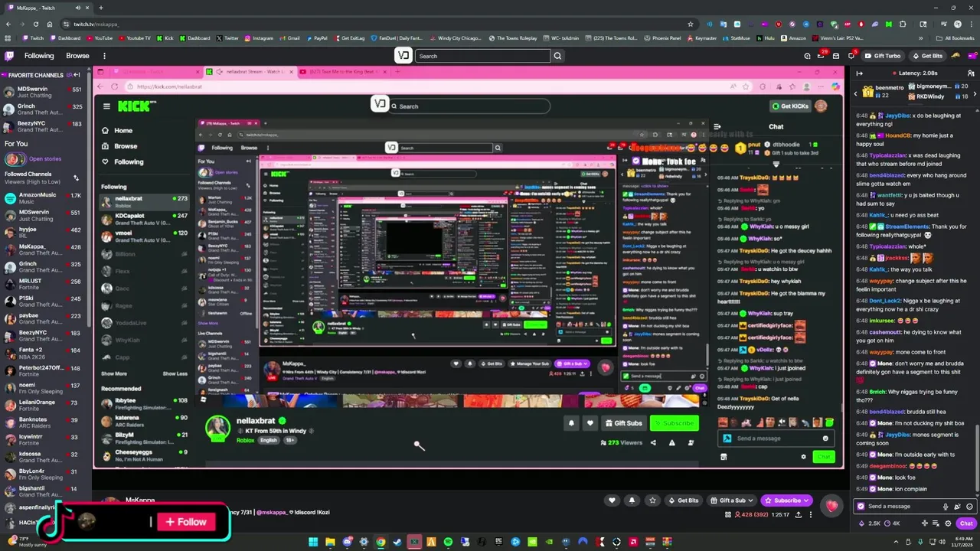This screenshot has width=980, height=551.
Task: Open AmazonMusic in Followed Channels
Action: point(45,198)
